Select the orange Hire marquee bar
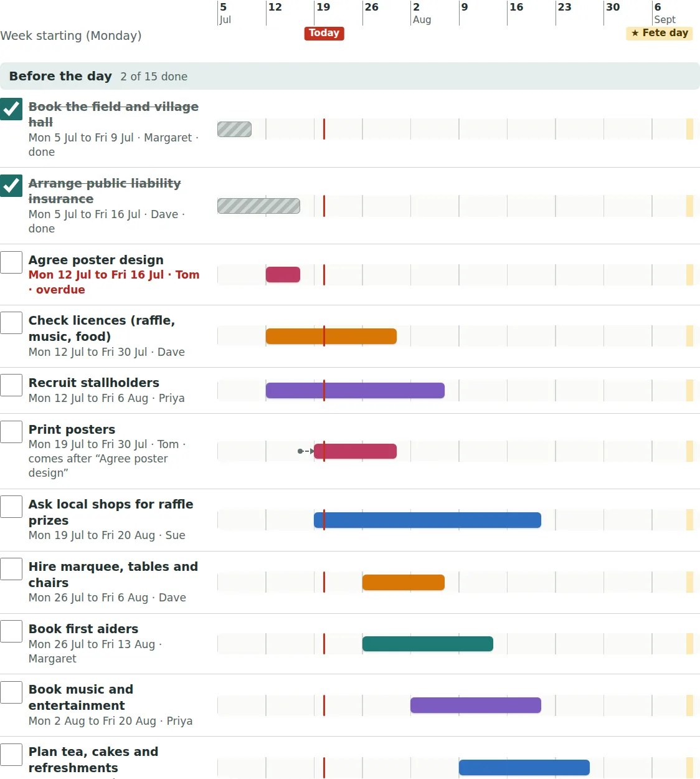700x779 pixels. point(404,582)
